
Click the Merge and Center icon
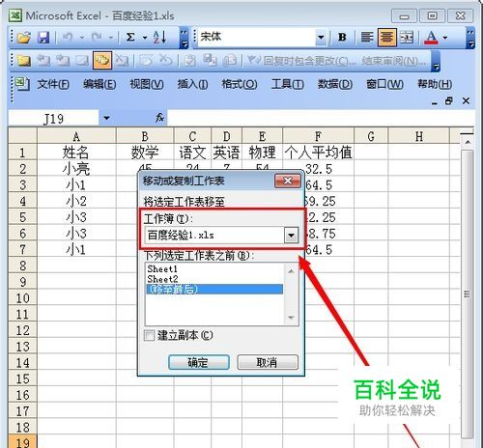coord(407,38)
